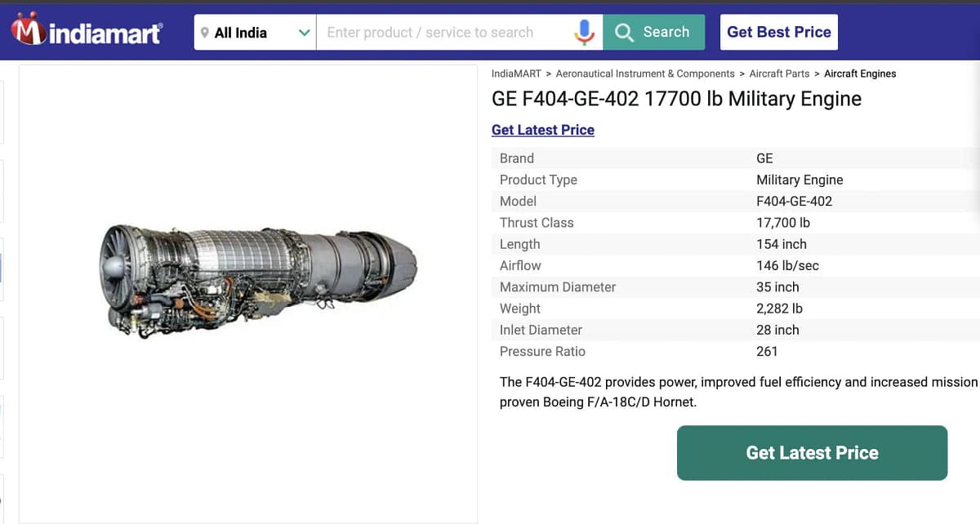This screenshot has width=980, height=524.
Task: Open the Get Latest Price link
Action: point(542,130)
